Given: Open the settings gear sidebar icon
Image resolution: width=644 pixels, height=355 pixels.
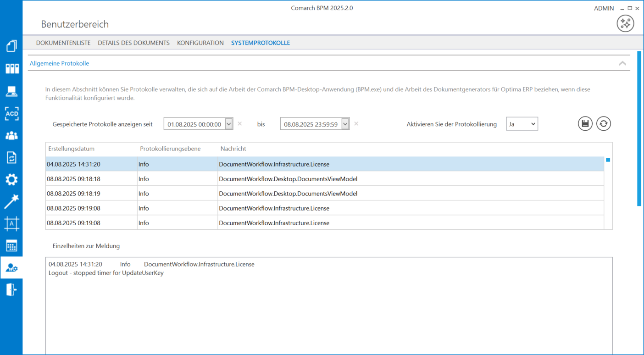Looking at the screenshot, I should point(11,179).
